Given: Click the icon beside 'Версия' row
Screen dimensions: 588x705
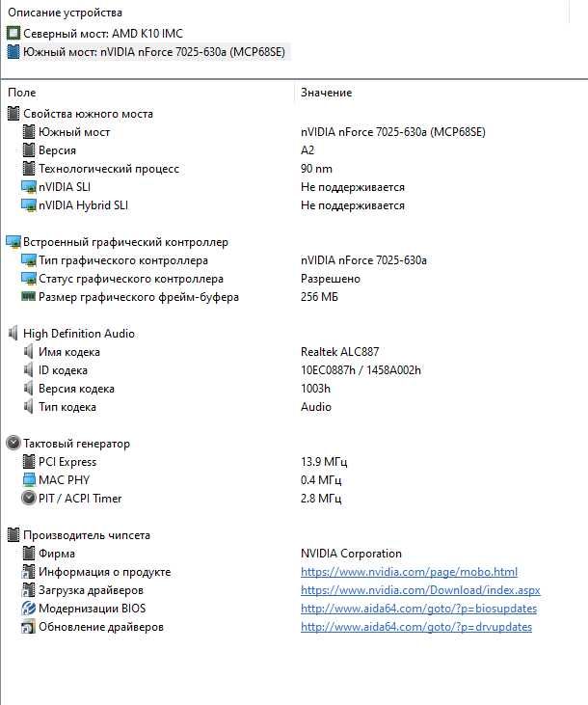Looking at the screenshot, I should (x=28, y=150).
